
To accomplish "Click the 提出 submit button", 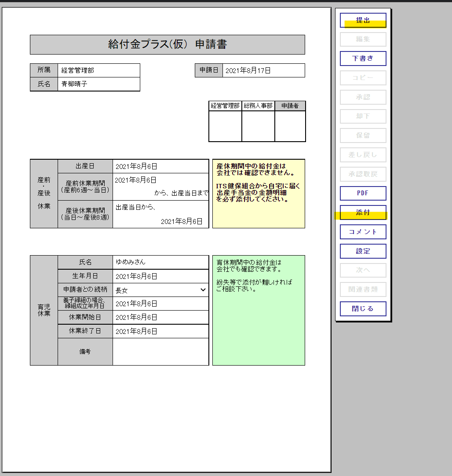I will (363, 20).
